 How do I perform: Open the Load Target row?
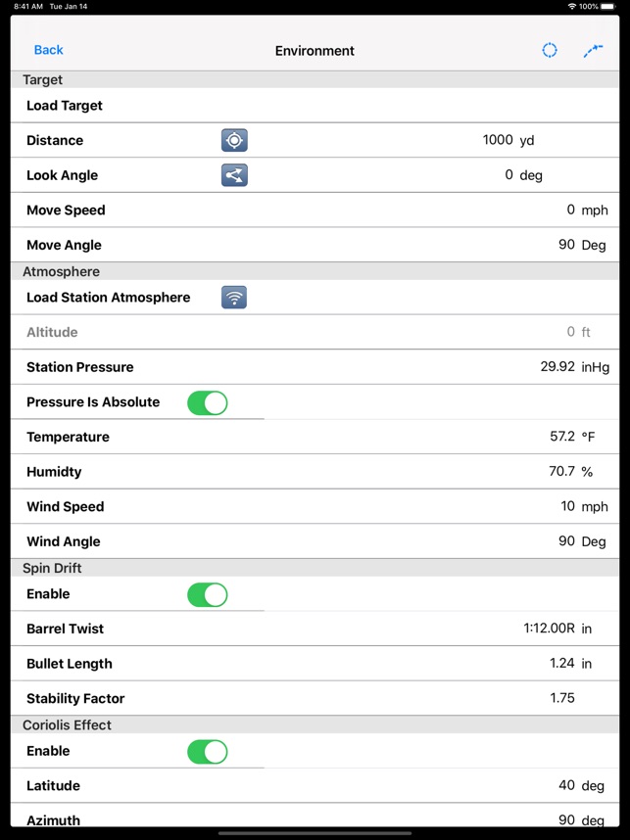point(65,106)
